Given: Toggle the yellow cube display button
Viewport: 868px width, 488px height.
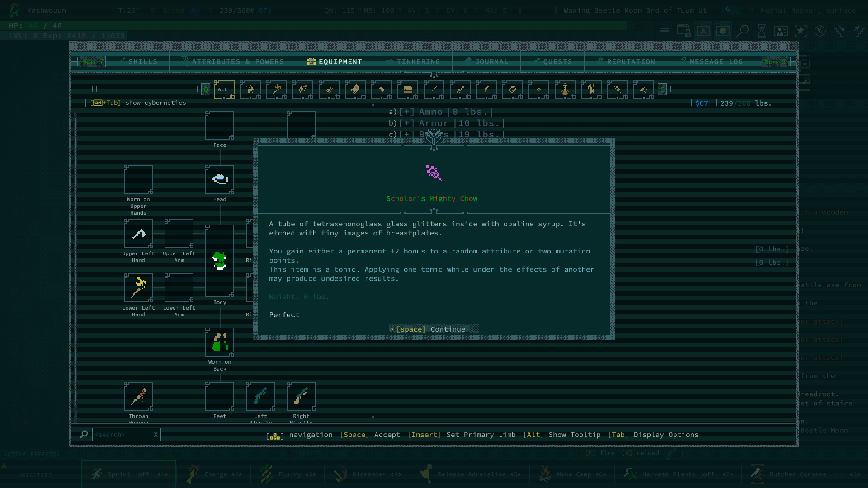Looking at the screenshot, I should [723, 31].
